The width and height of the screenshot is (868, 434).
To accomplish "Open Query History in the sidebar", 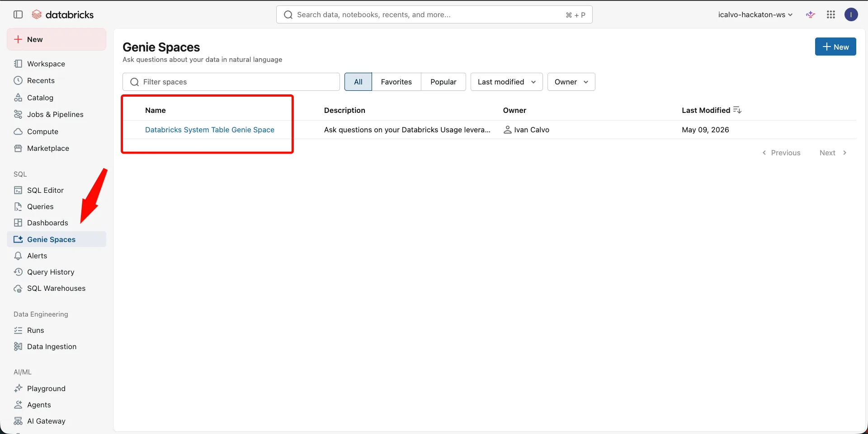I will click(57, 272).
